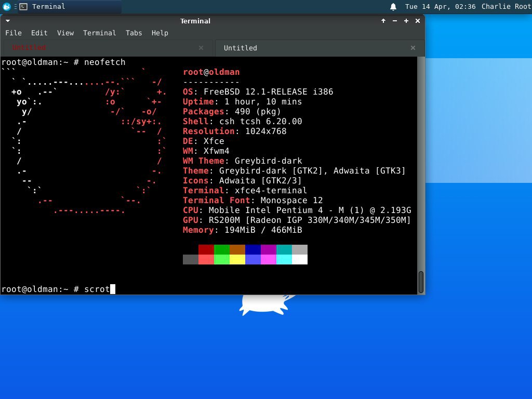Click the 'Packages: 490 (pkg)' line
The image size is (532, 399).
tap(232, 111)
